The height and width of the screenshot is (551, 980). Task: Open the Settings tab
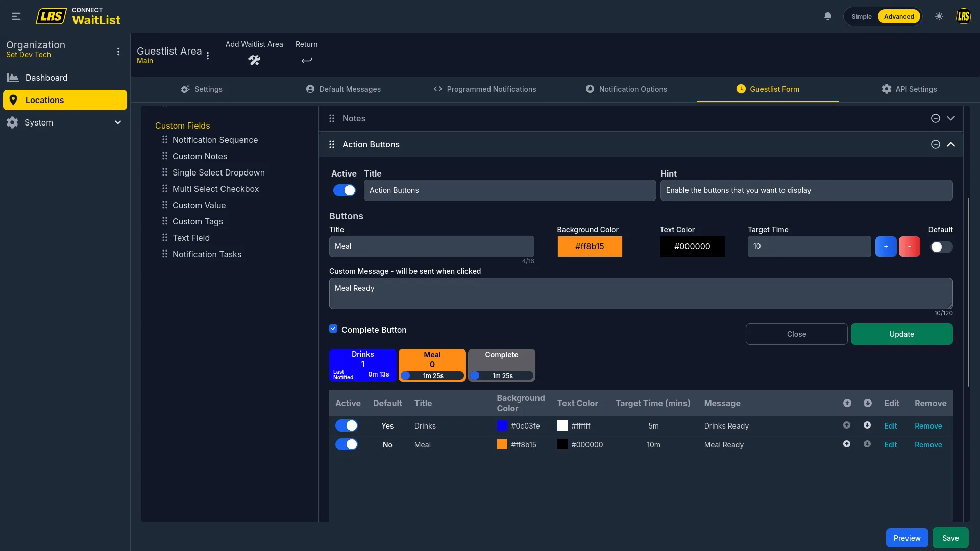[x=202, y=89]
